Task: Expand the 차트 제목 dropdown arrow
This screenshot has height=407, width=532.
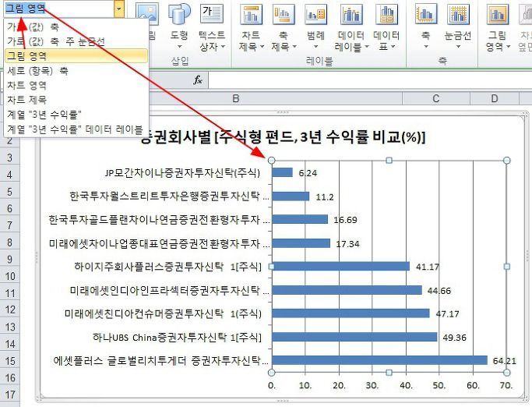Action: pyautogui.click(x=262, y=47)
